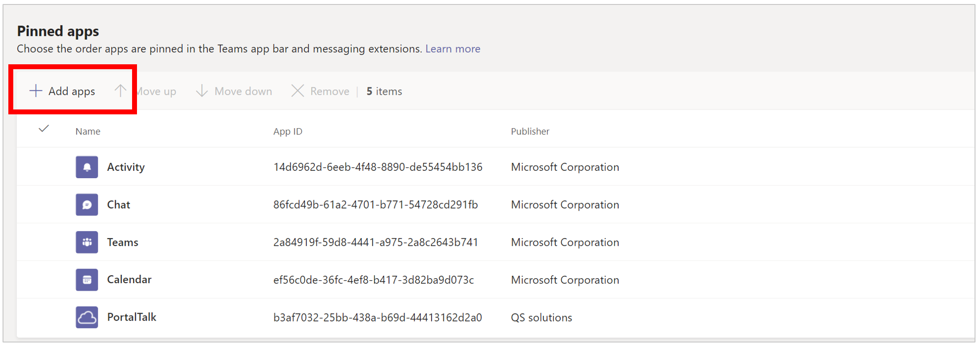Click Microsoft Corporation in Chat row
The height and width of the screenshot is (347, 980).
point(565,205)
